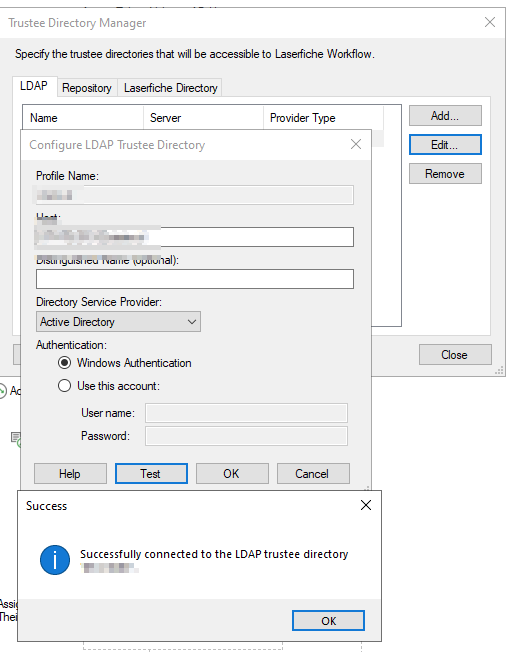Close the Trustee Directory Manager window
This screenshot has width=518, height=652.
click(490, 22)
